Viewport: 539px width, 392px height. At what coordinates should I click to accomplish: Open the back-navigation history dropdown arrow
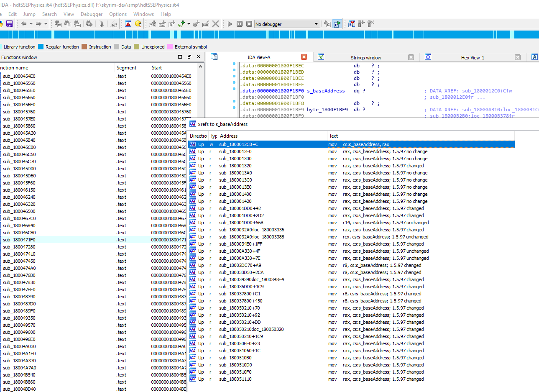(x=31, y=24)
